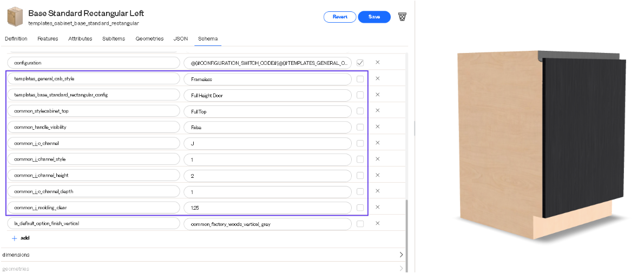The image size is (644, 280).
Task: Click the plus icon to add entry
Action: point(14,238)
